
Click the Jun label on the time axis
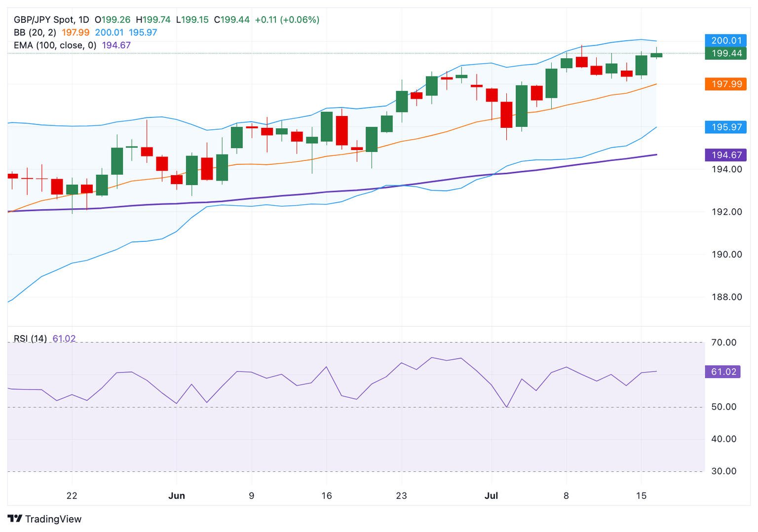pyautogui.click(x=177, y=495)
